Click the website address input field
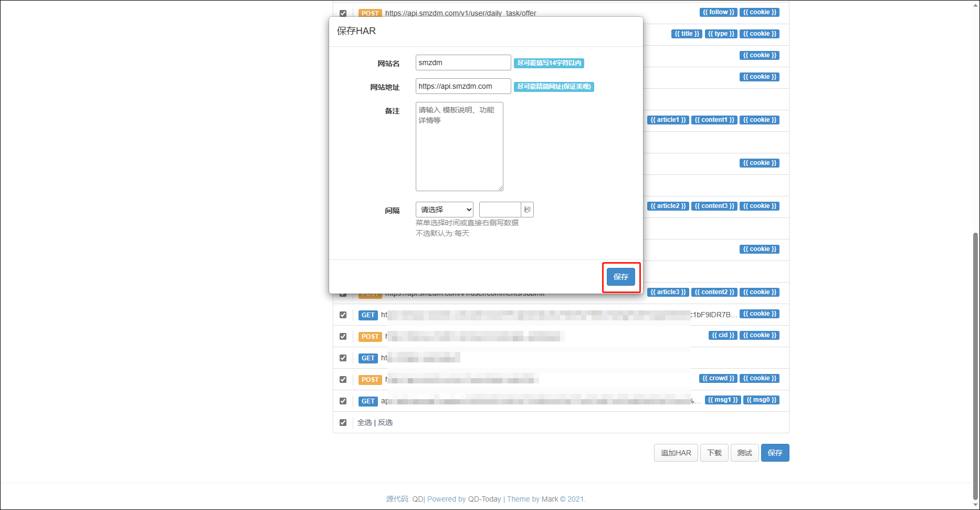 (462, 86)
